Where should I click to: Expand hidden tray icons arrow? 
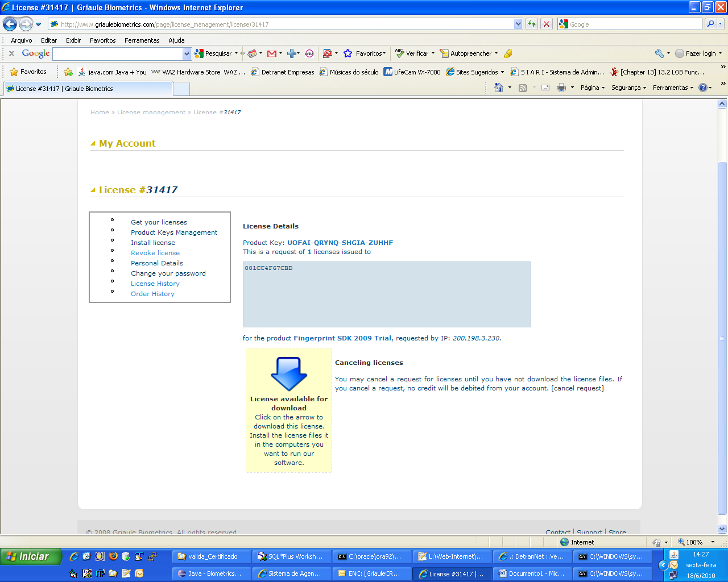[663, 565]
